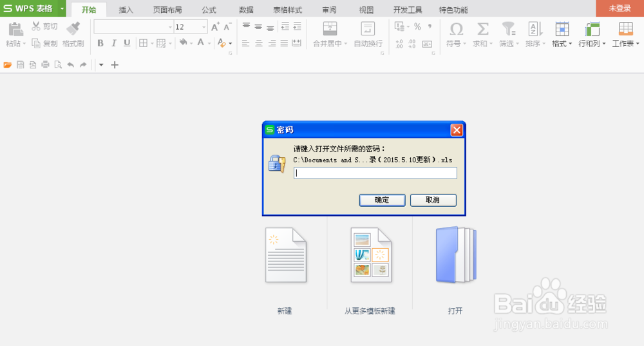This screenshot has height=346, width=644.
Task: Click the 未登录 login button
Action: click(x=620, y=8)
